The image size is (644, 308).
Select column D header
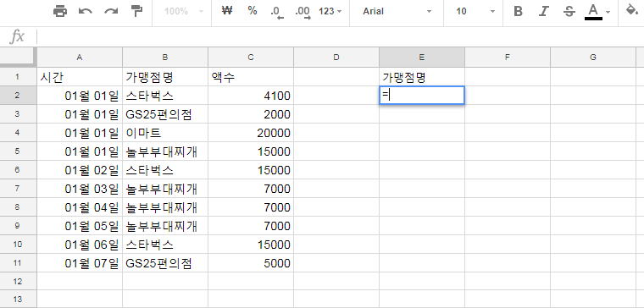click(336, 58)
